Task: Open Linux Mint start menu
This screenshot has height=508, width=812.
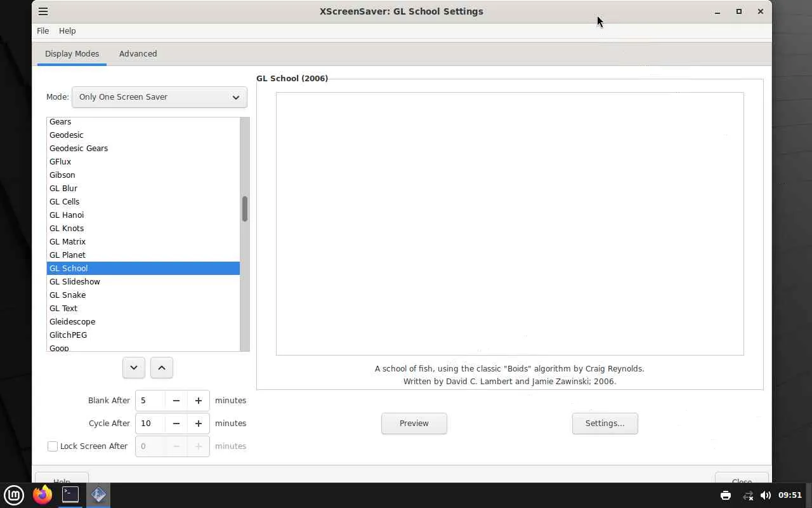Action: coord(14,495)
